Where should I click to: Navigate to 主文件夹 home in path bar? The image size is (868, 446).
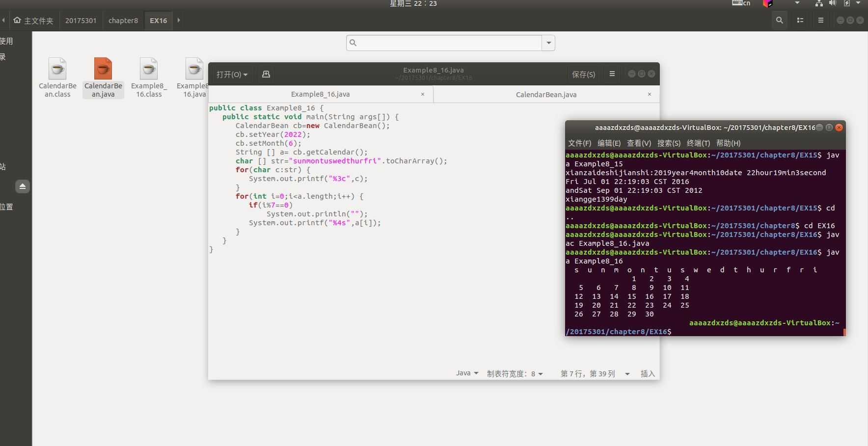33,20
